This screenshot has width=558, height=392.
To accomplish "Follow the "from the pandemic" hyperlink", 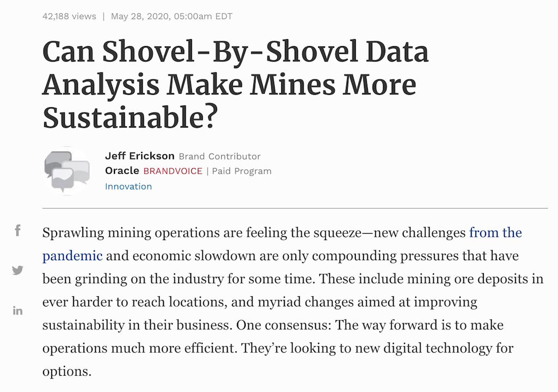I will point(495,232).
